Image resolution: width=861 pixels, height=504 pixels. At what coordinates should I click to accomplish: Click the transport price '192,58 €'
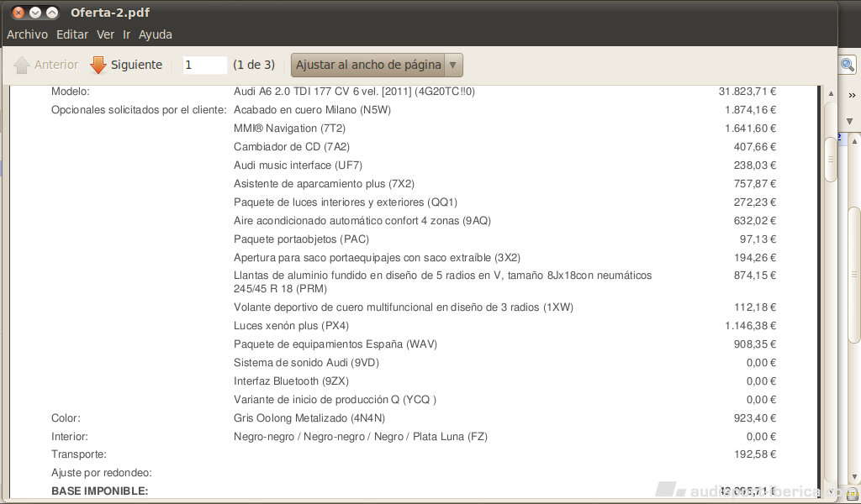[x=755, y=454]
